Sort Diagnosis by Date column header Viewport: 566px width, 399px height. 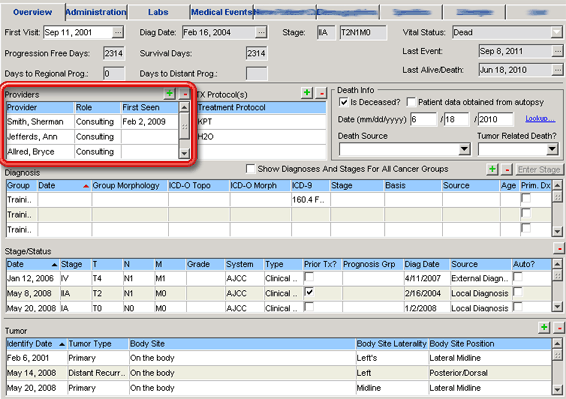[x=64, y=186]
